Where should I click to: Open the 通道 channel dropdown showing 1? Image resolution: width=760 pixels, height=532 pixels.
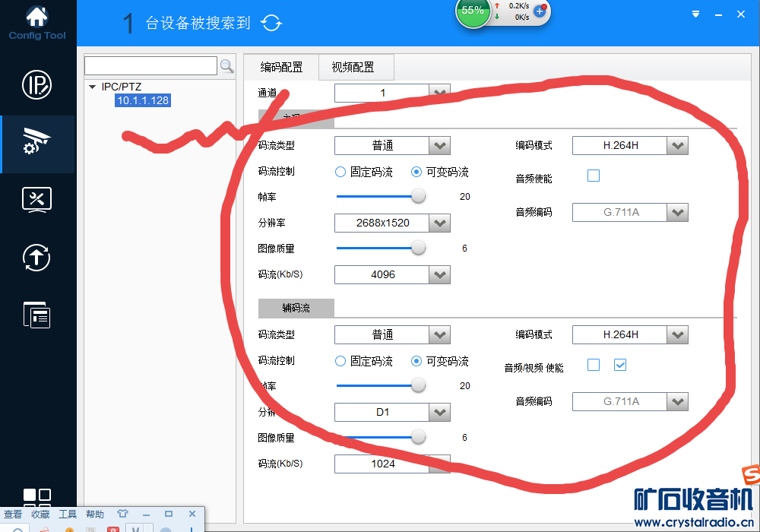392,93
